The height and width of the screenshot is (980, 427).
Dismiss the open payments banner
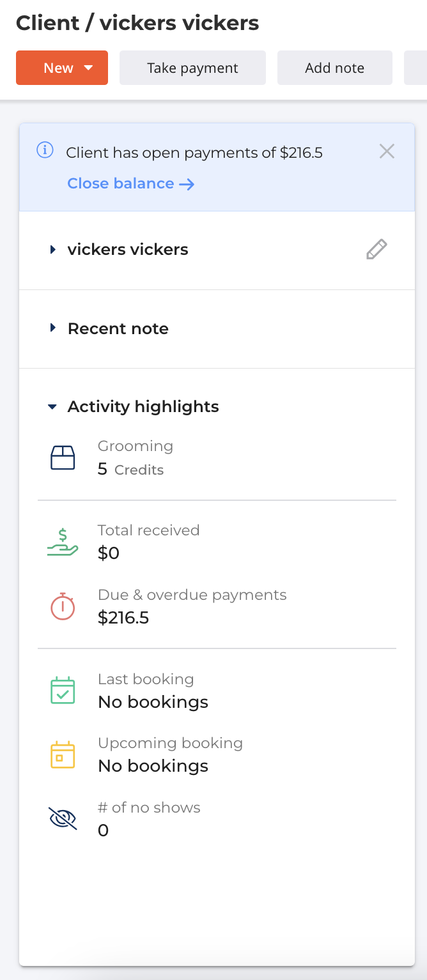(x=387, y=151)
